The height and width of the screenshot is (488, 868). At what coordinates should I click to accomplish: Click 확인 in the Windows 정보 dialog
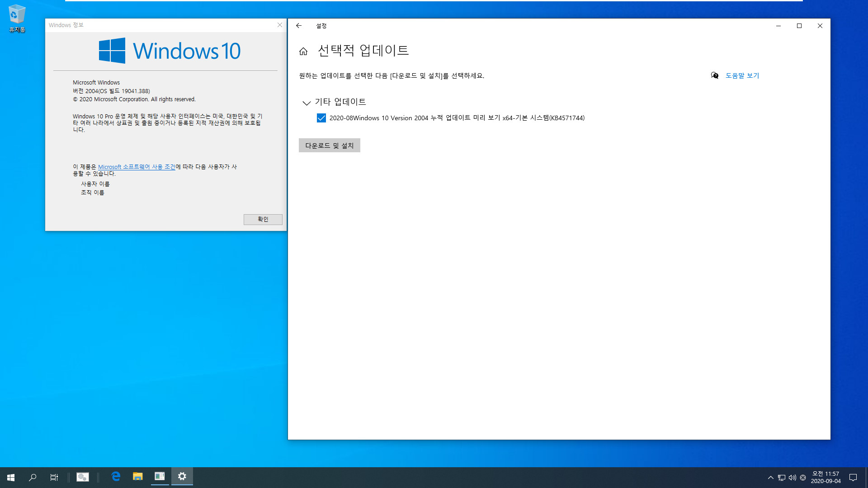[x=263, y=219]
